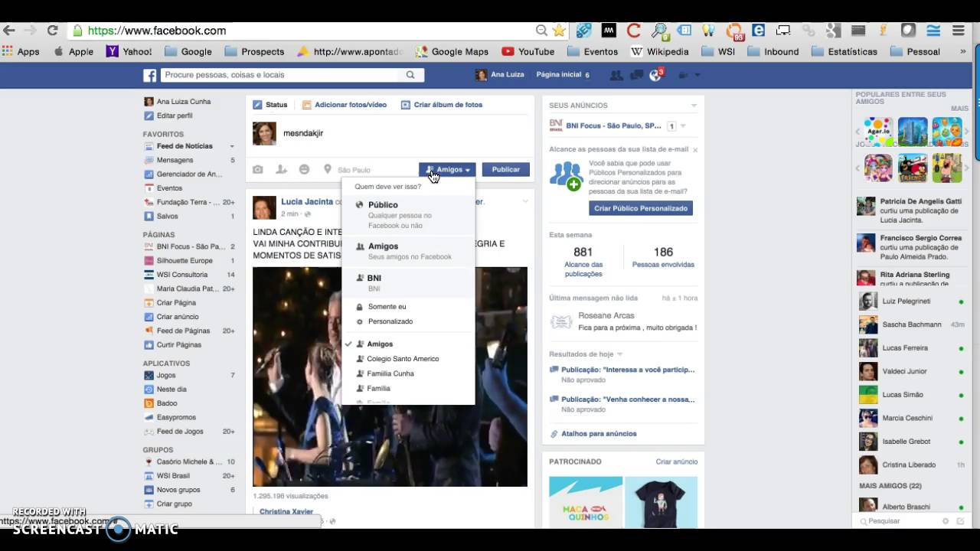Switch to Status tab in composer

(270, 105)
